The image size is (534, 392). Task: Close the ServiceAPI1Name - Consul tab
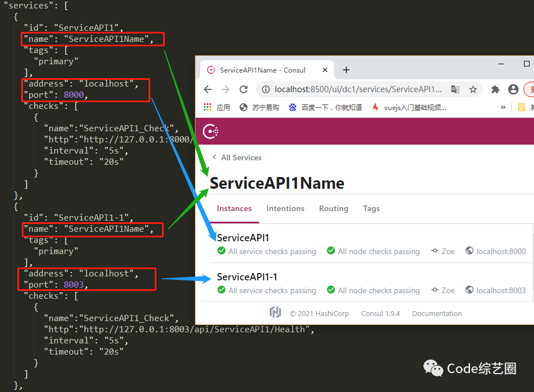click(325, 70)
